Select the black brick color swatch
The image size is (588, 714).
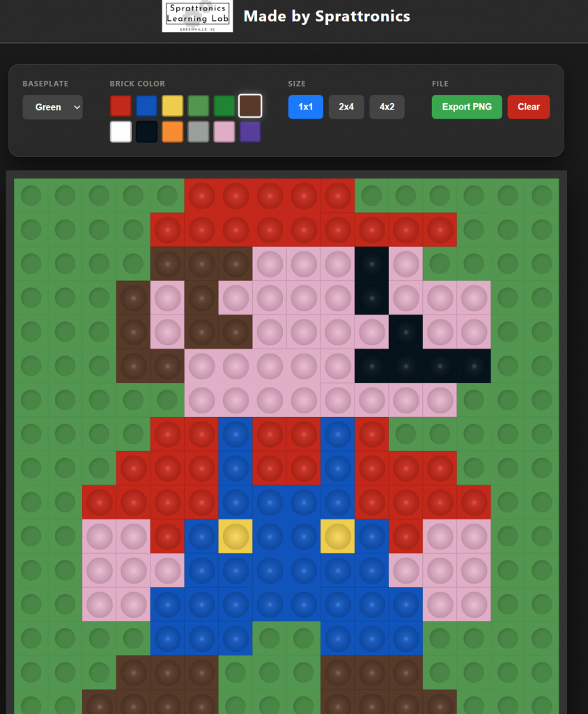click(146, 132)
